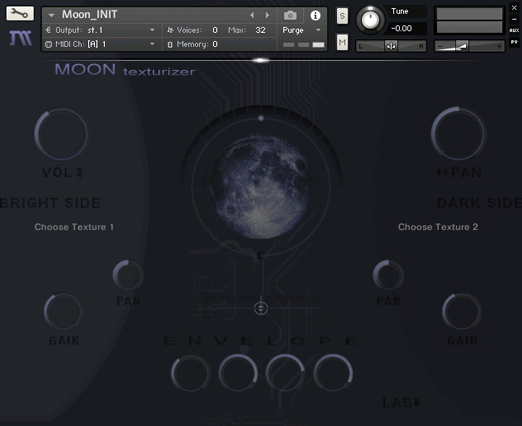This screenshot has width=522, height=426.
Task: Click the Tune knob
Action: click(x=370, y=20)
